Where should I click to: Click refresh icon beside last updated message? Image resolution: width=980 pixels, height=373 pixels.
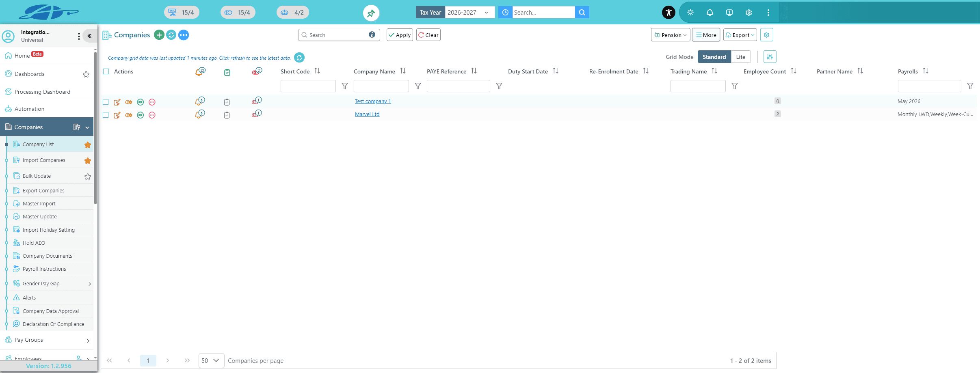(x=299, y=58)
